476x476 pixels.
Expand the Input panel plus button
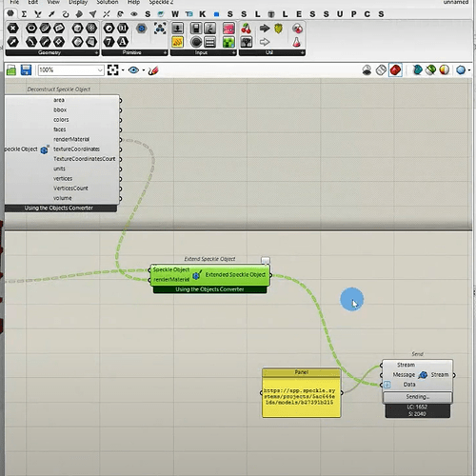[233, 52]
